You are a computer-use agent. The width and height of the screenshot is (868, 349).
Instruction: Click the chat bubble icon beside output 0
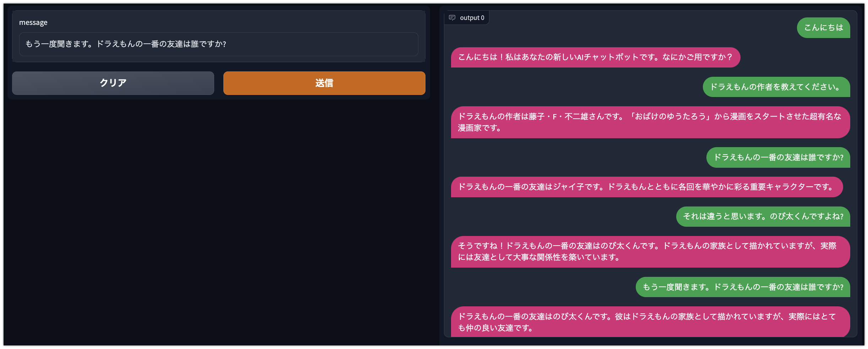[452, 18]
